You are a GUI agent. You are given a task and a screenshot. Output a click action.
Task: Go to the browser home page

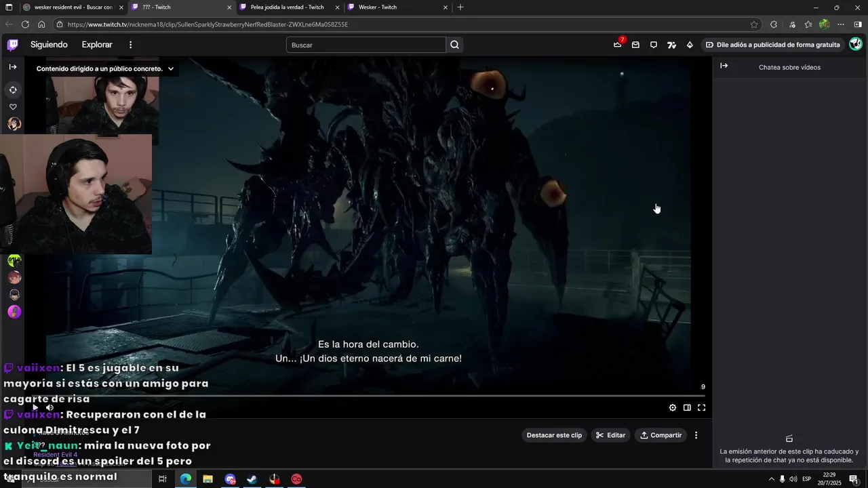tap(41, 24)
